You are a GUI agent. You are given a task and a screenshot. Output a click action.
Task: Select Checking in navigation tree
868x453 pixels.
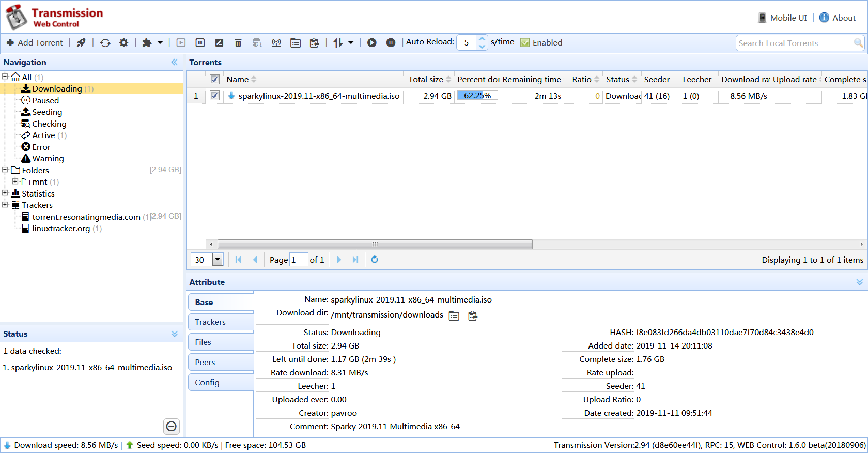(x=49, y=124)
